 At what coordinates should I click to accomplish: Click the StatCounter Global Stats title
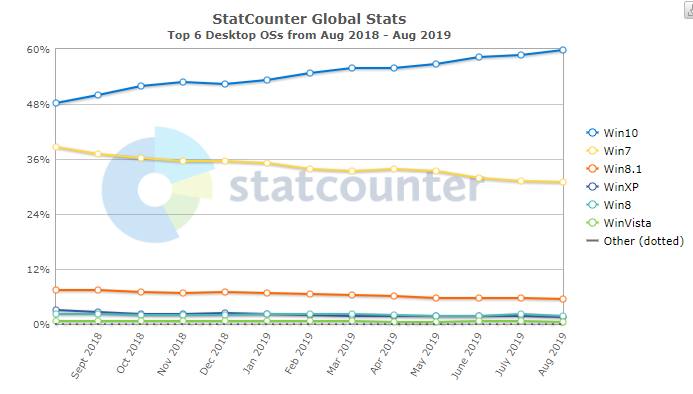click(309, 19)
